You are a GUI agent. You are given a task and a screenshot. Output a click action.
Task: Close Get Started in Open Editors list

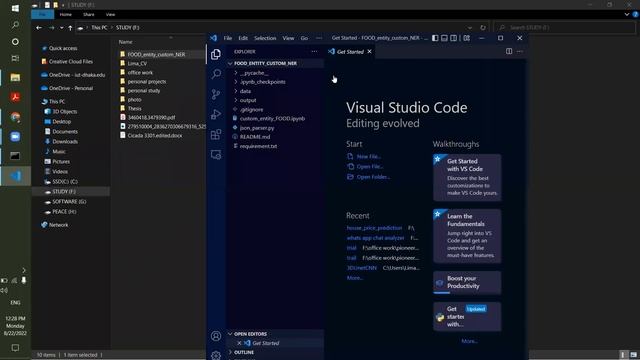[239, 343]
